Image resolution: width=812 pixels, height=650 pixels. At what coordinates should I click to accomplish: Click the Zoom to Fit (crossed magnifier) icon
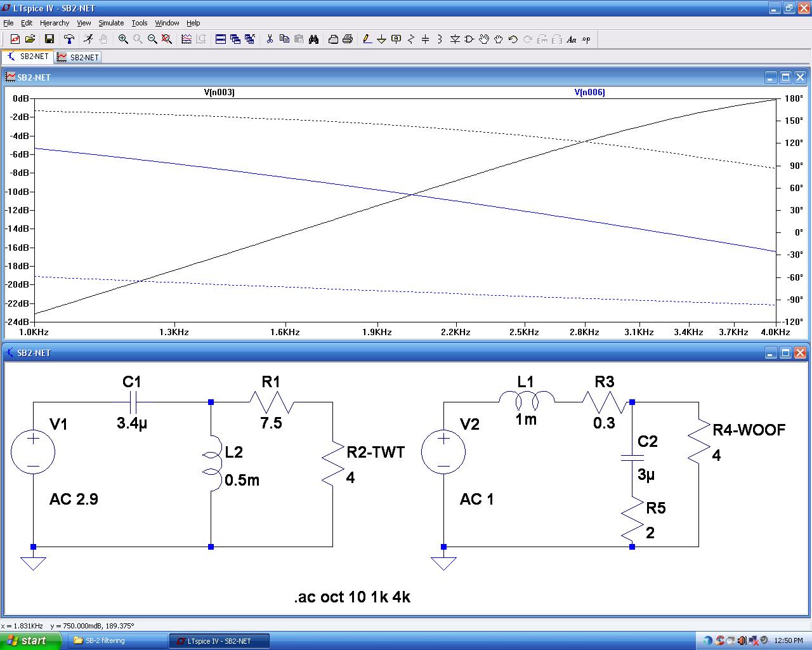167,39
